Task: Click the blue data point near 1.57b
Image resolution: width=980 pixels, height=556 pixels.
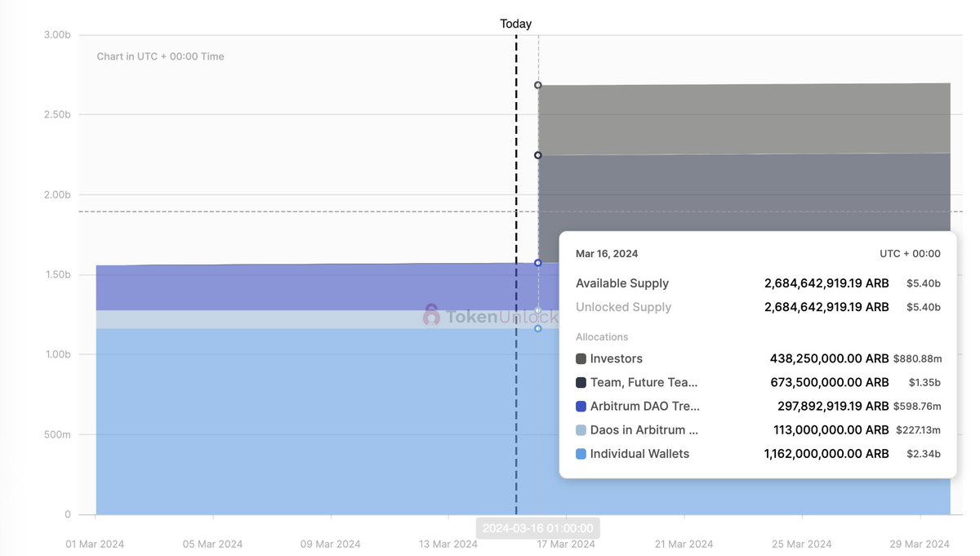Action: (x=538, y=263)
